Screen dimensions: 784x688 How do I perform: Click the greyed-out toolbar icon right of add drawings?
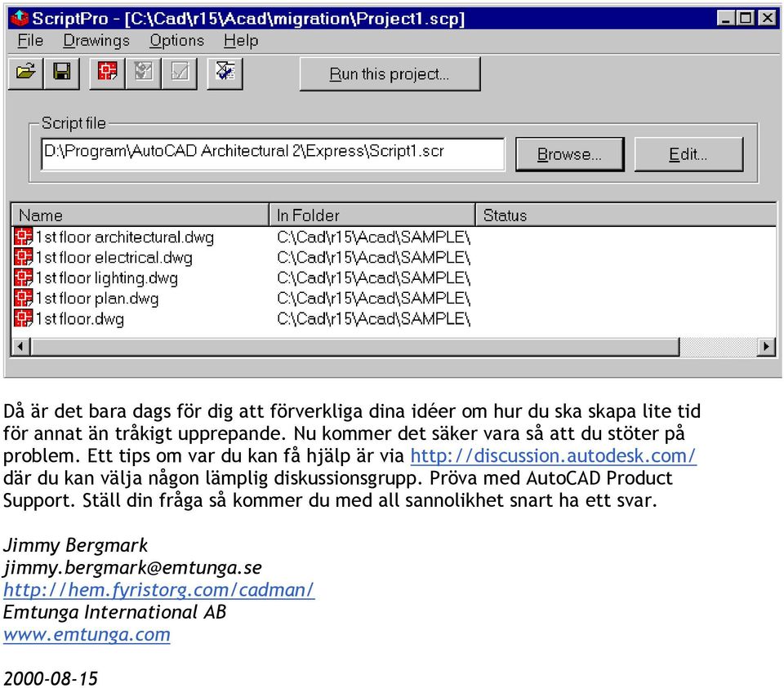coord(144,73)
